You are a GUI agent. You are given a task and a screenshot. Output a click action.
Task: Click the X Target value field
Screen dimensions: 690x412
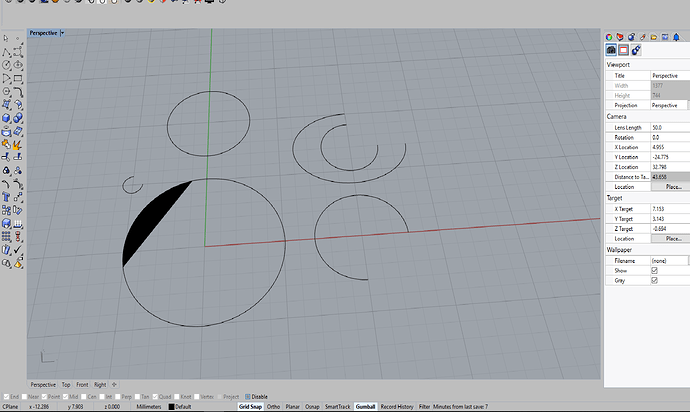point(670,209)
